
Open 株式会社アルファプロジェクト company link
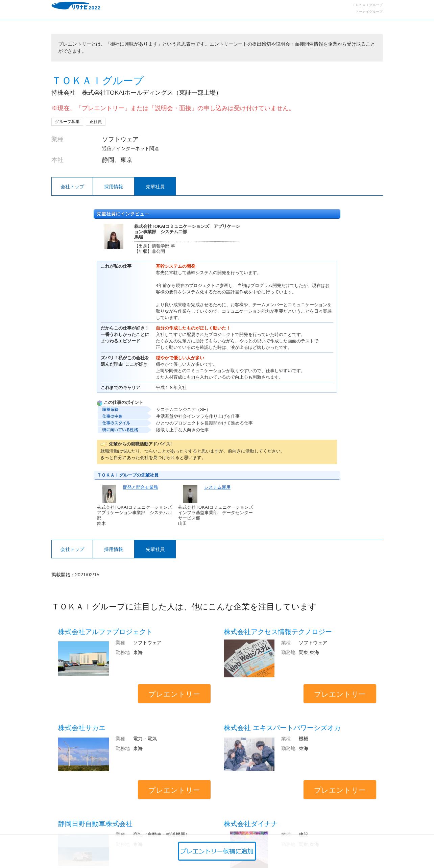105,632
